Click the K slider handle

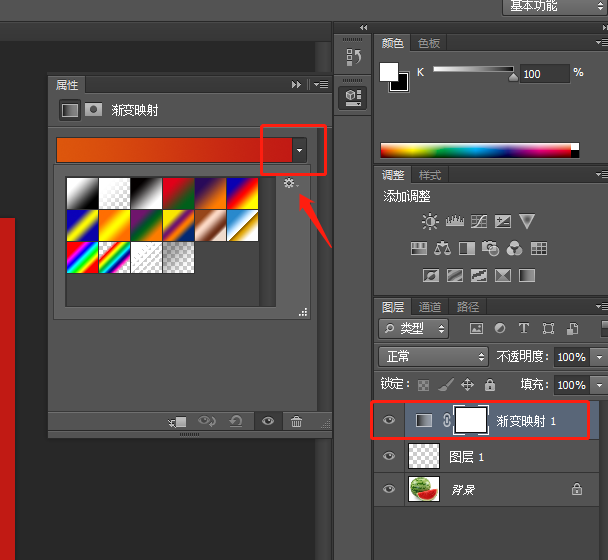(513, 77)
